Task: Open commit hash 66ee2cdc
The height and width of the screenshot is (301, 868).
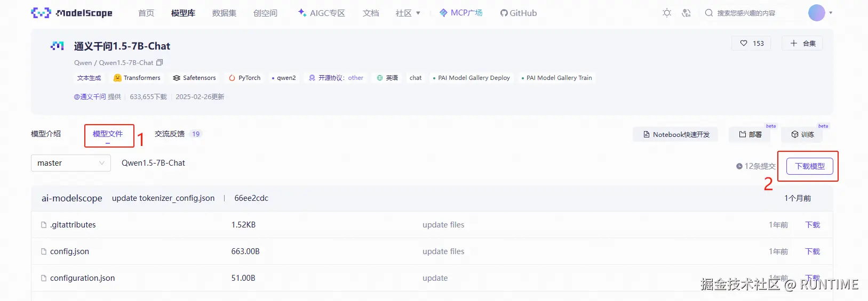Action: click(251, 198)
